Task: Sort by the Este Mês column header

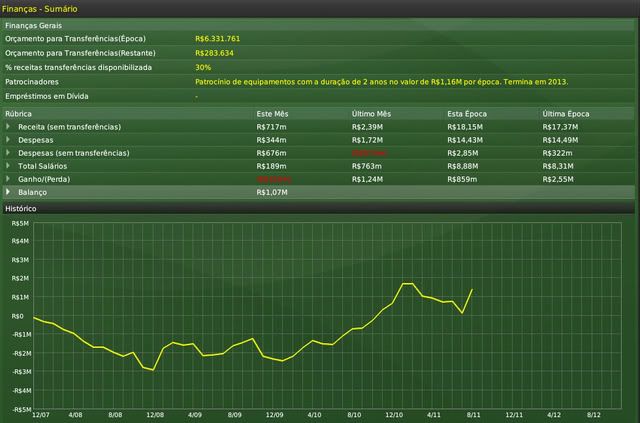Action: [x=273, y=114]
